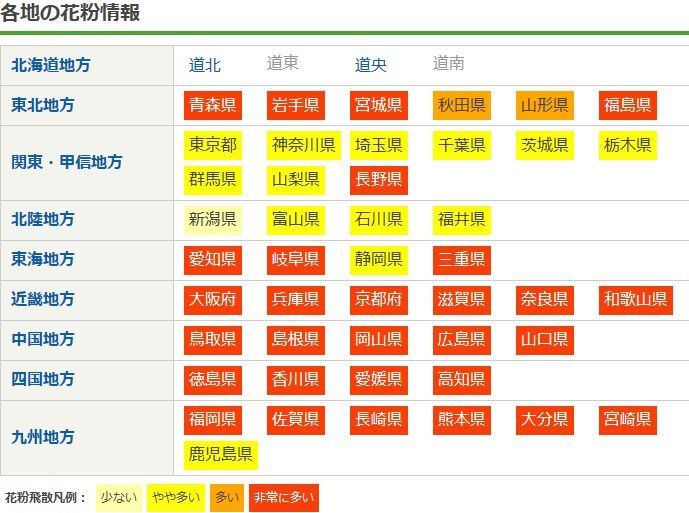Open the 大阪府 pollen information

coord(213,299)
